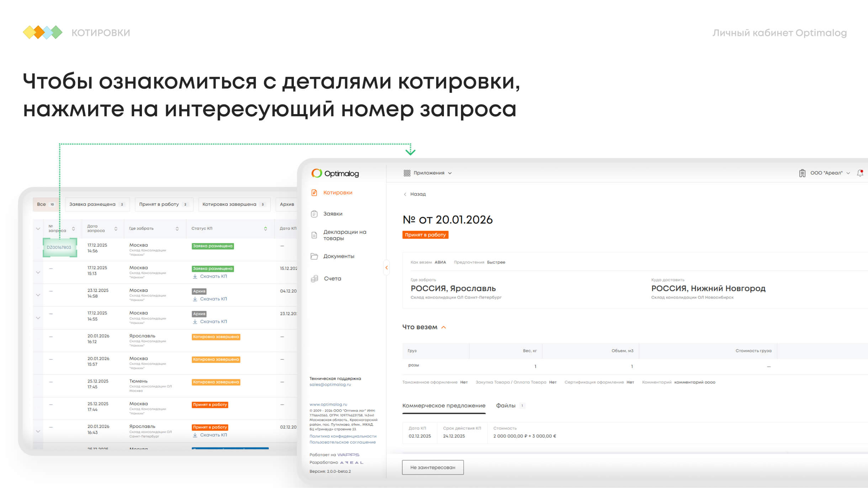The image size is (868, 488).
Task: Switch to the Файлы tab
Action: pos(506,406)
